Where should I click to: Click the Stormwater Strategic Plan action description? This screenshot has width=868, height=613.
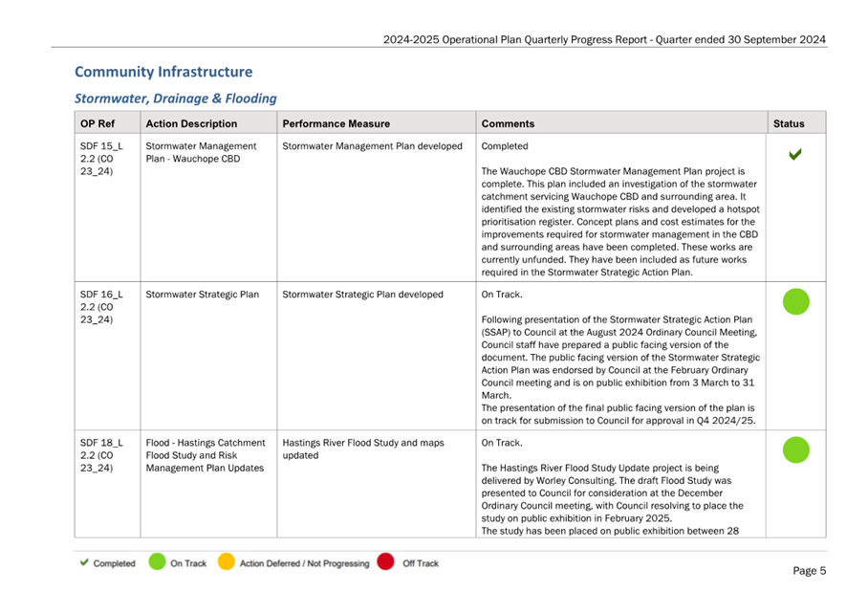[x=202, y=295]
